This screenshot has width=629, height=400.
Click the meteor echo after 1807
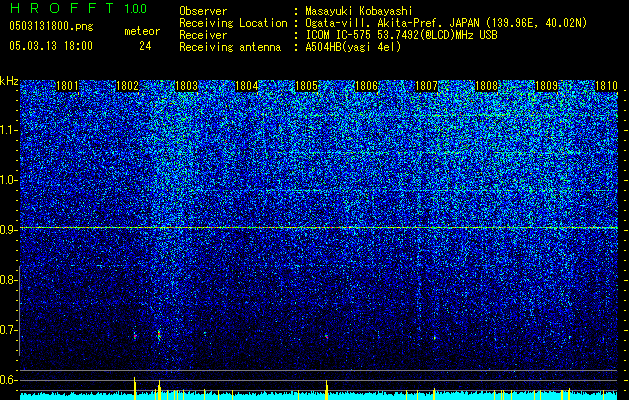click(434, 337)
